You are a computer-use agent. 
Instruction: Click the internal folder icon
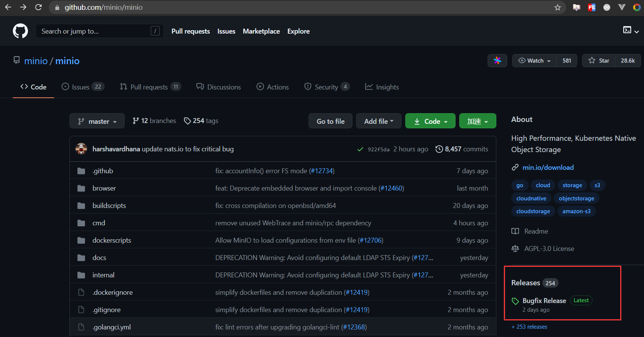[x=81, y=275]
